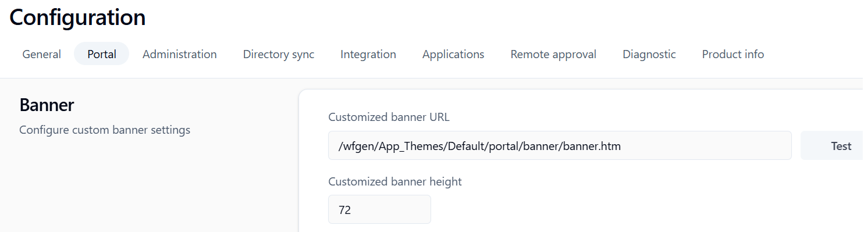Click into the Customized banner height field
This screenshot has height=232, width=868.
coord(379,209)
